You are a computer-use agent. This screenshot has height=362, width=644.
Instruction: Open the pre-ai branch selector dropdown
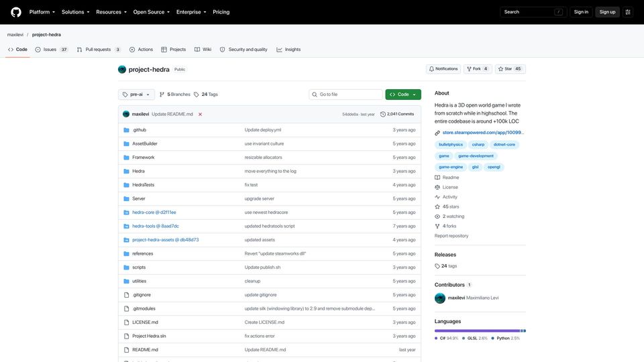[136, 95]
